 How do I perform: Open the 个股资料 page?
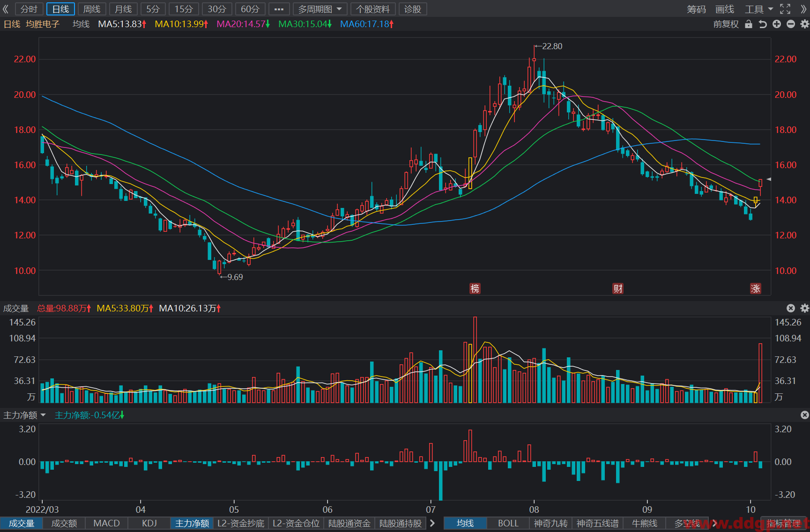[x=373, y=9]
